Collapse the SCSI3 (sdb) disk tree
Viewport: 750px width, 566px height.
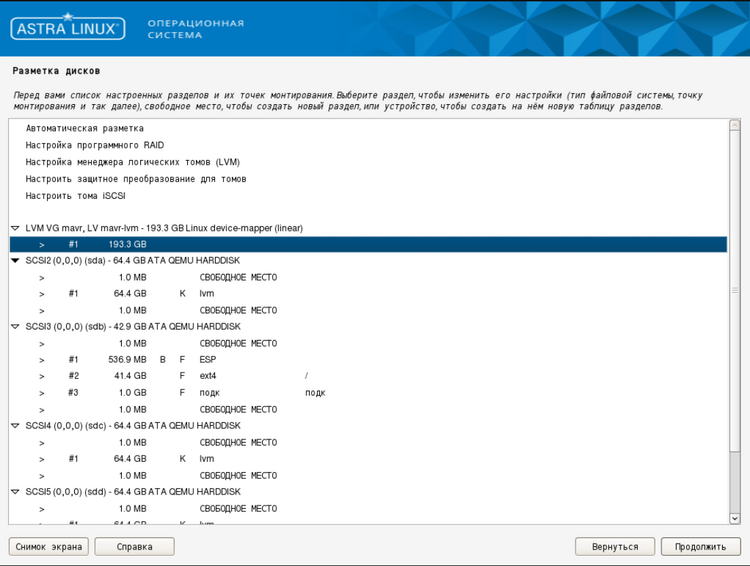(x=16, y=327)
